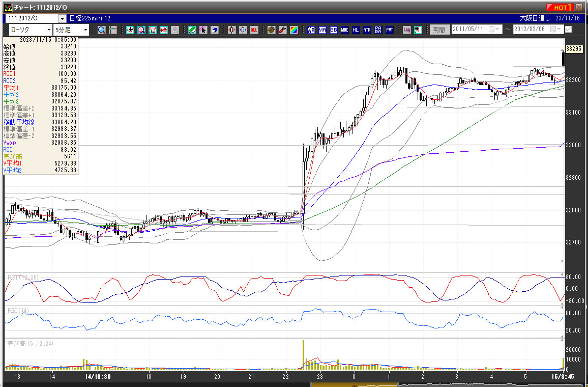Image resolution: width=588 pixels, height=387 pixels.
Task: Click the 高値 high price row
Action: tap(40, 53)
